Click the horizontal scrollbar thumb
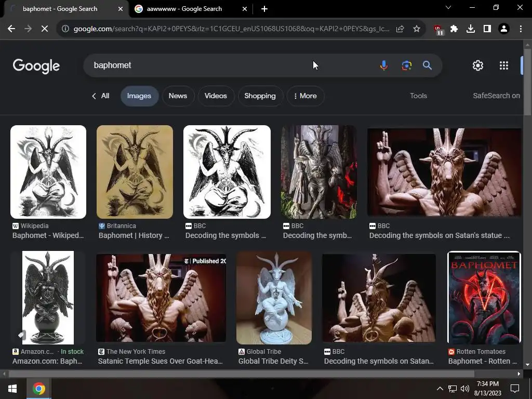 241,374
